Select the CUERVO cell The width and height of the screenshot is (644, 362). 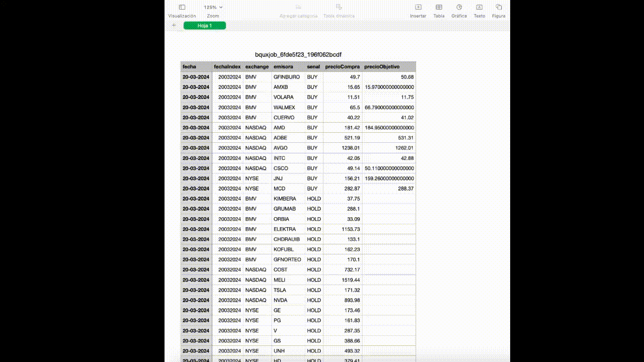point(288,118)
